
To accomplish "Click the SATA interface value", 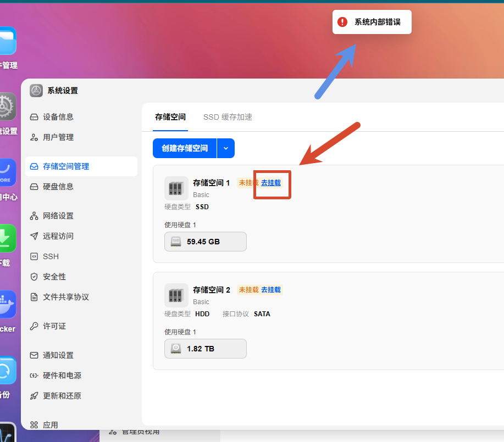I will (x=262, y=314).
